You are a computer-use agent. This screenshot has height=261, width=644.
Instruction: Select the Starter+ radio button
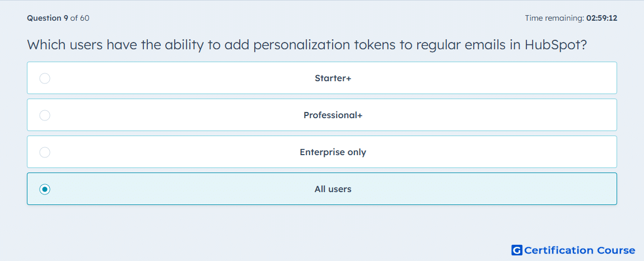click(45, 78)
